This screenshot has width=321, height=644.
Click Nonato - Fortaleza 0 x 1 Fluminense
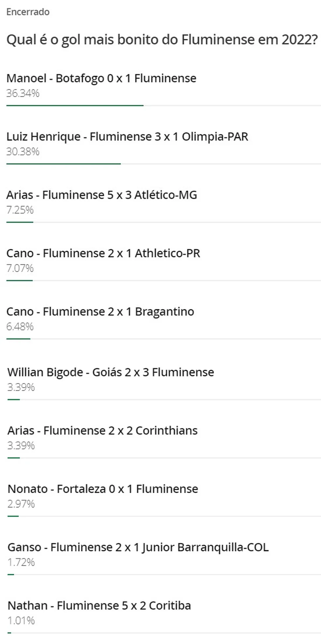click(103, 489)
